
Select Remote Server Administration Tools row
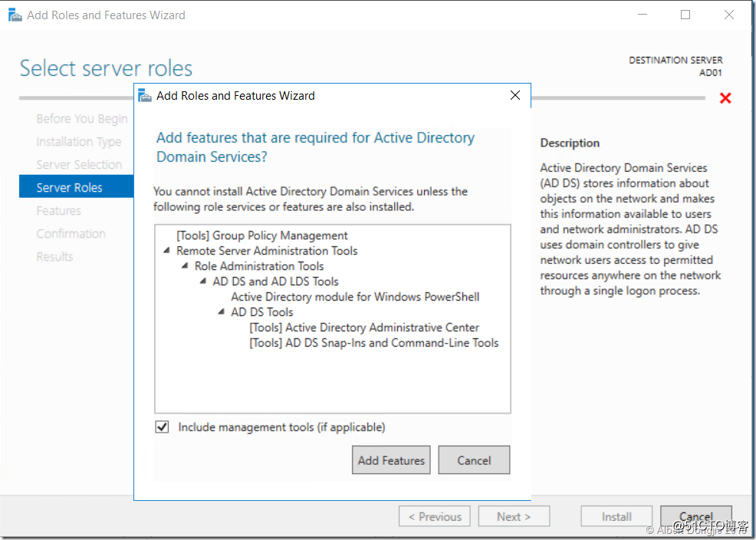(x=267, y=251)
